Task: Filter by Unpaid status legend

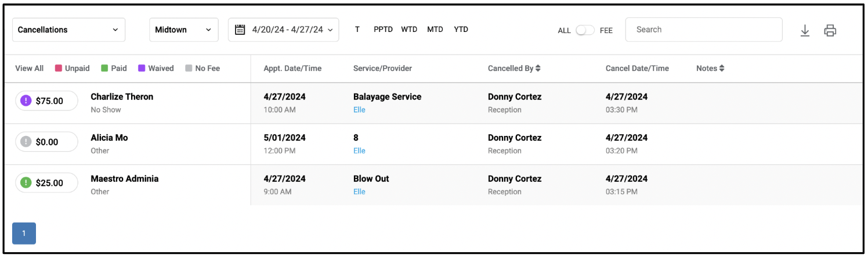Action: pos(73,69)
